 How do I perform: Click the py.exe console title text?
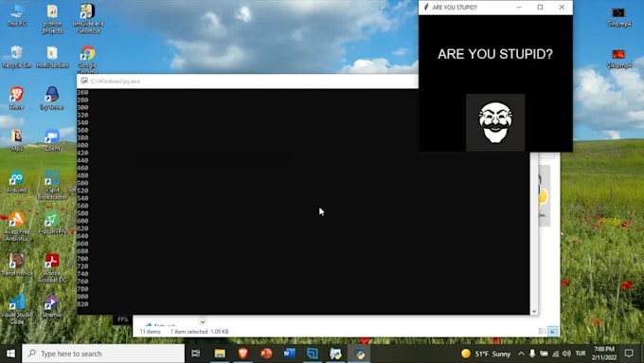pyautogui.click(x=115, y=81)
